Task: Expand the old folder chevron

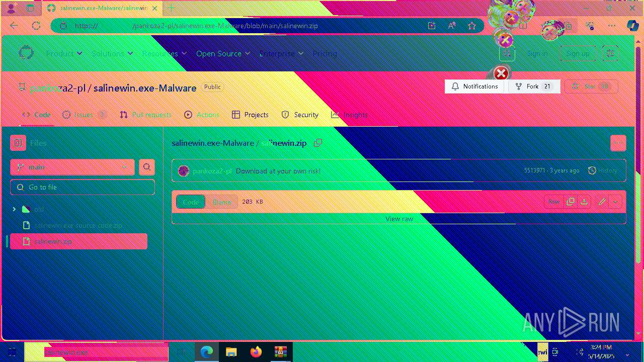Action: [x=14, y=209]
